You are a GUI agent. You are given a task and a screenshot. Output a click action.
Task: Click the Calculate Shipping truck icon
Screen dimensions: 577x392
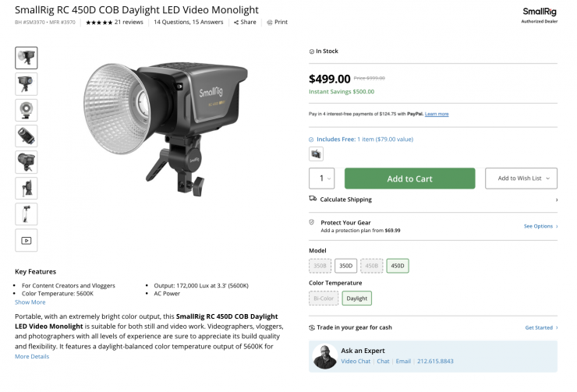(313, 200)
